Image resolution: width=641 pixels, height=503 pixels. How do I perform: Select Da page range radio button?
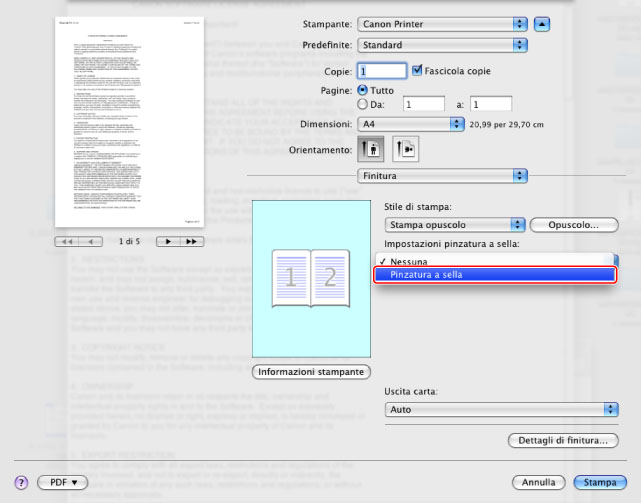pos(364,103)
